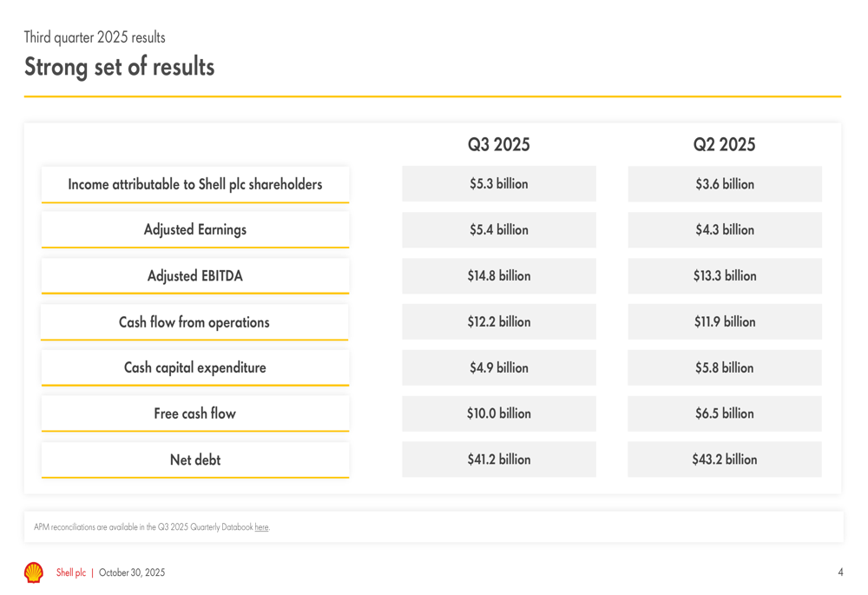This screenshot has height=595, width=868.
Task: Select the $10.0 billion free cash flow value
Action: coord(498,413)
